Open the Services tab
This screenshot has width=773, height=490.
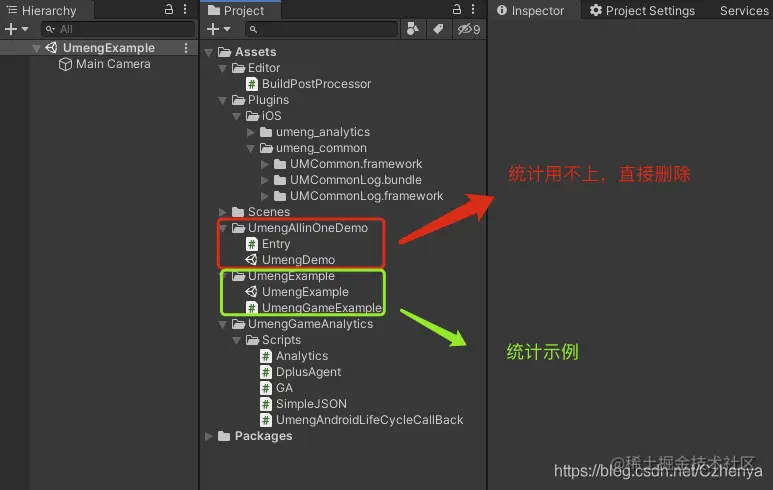coord(744,10)
